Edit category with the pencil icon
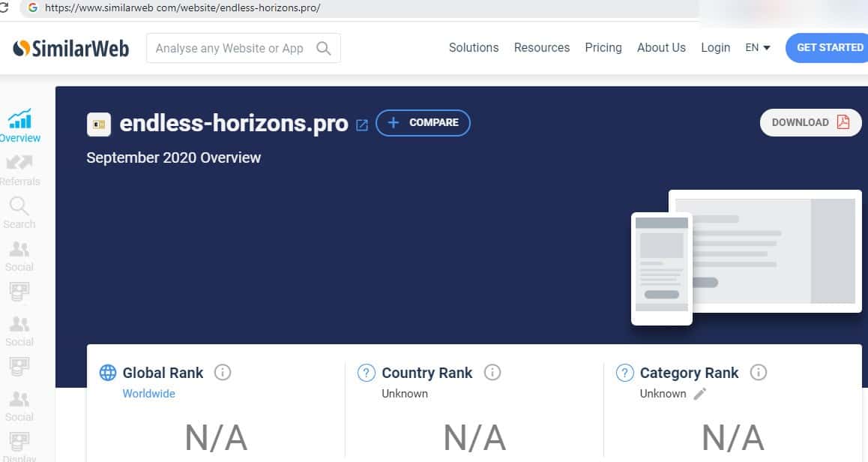The height and width of the screenshot is (462, 868). [699, 394]
